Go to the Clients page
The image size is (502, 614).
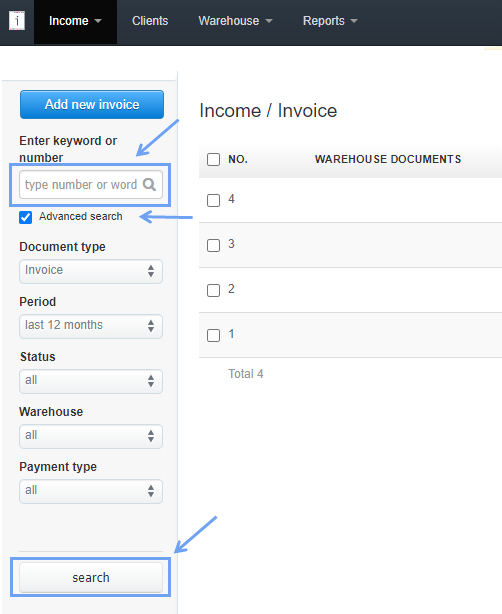(150, 21)
